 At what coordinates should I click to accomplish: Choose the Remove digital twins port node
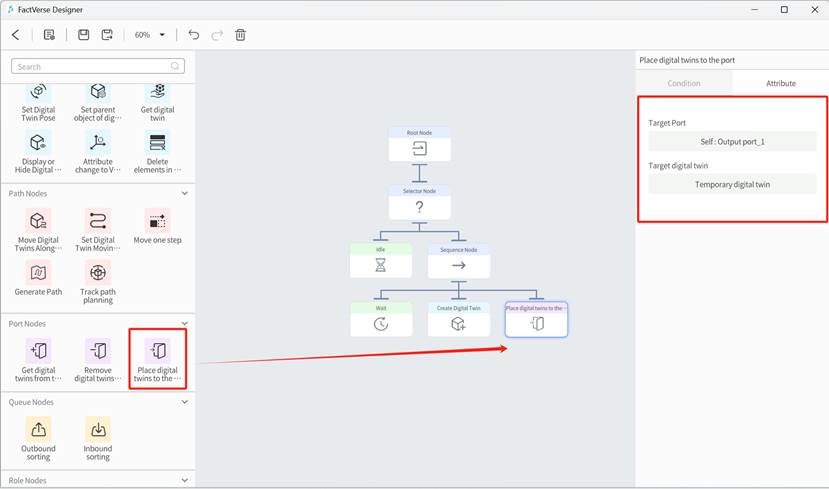coord(98,351)
